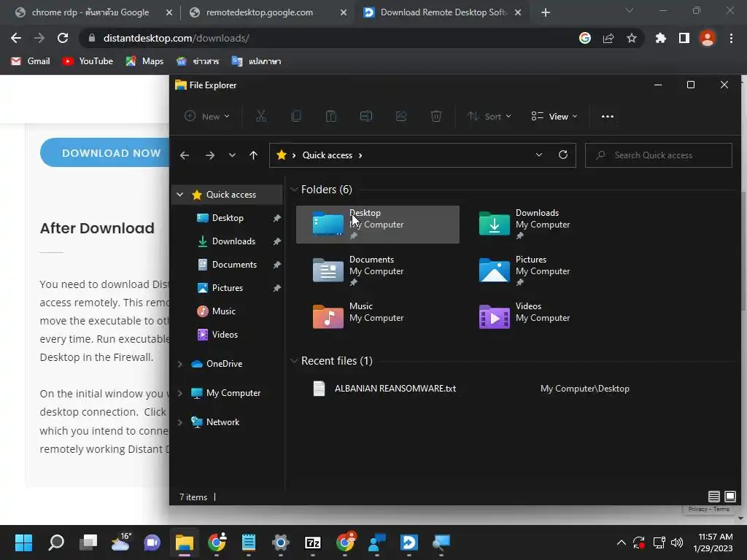Open Task View on the taskbar
This screenshot has width=747, height=560.
(x=88, y=542)
